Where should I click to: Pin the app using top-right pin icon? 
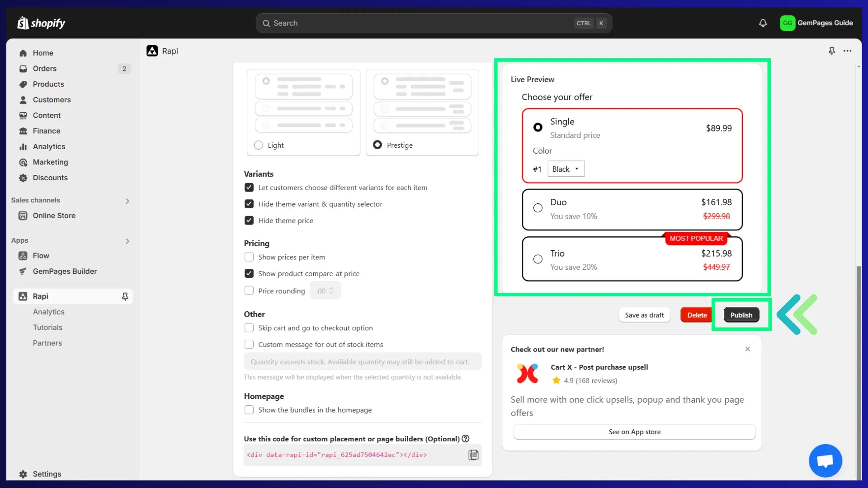(831, 51)
